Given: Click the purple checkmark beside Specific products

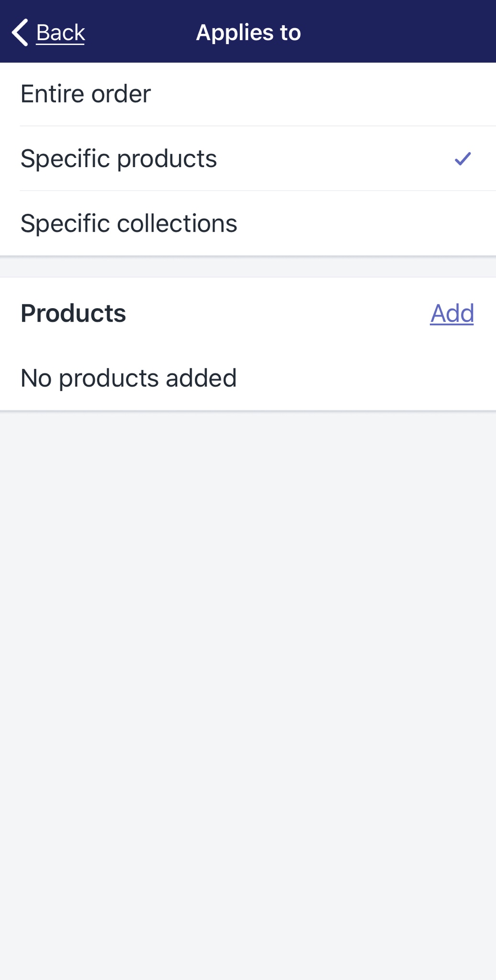Looking at the screenshot, I should point(462,158).
